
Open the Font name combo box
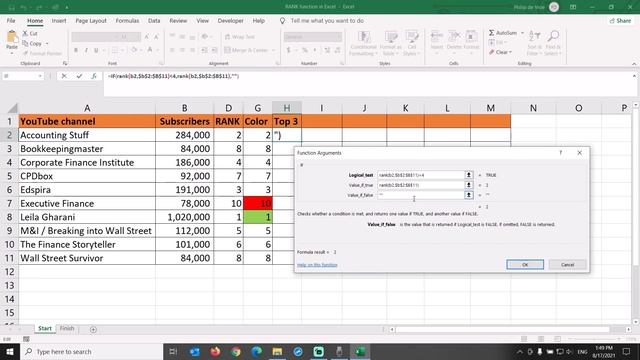95,37
